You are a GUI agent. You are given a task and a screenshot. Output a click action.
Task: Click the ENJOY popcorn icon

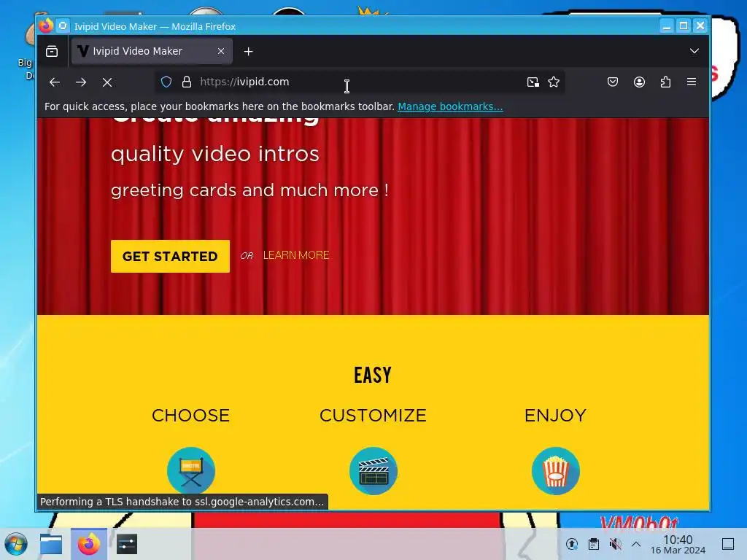[556, 471]
